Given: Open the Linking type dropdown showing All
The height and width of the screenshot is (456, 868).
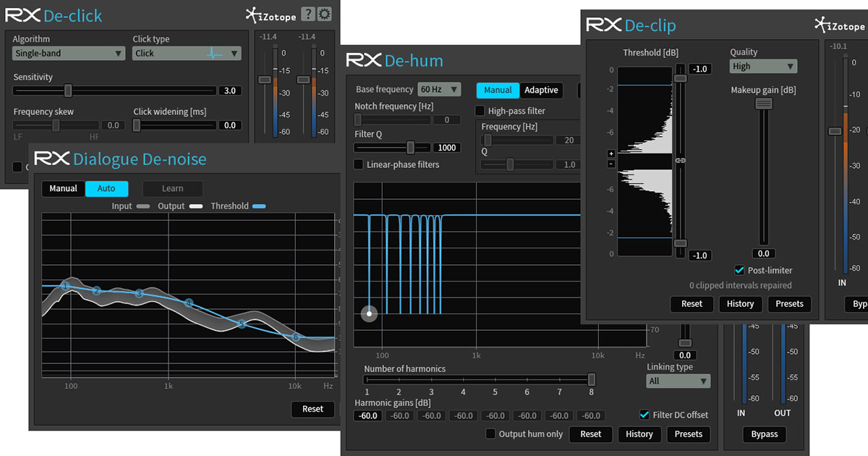Looking at the screenshot, I should [x=678, y=381].
